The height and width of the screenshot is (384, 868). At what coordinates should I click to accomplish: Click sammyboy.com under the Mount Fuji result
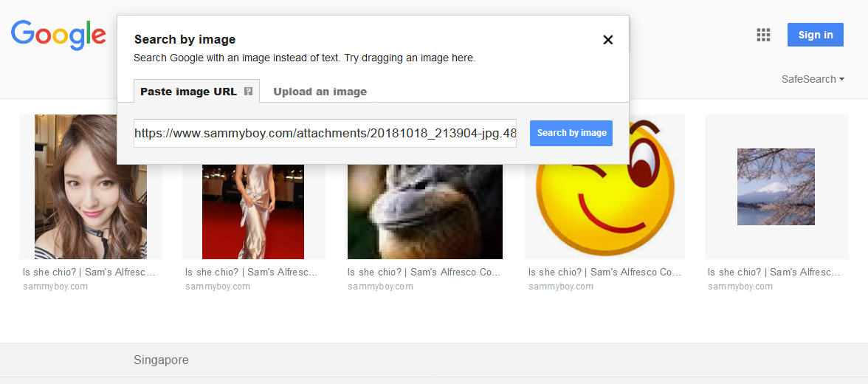(740, 287)
